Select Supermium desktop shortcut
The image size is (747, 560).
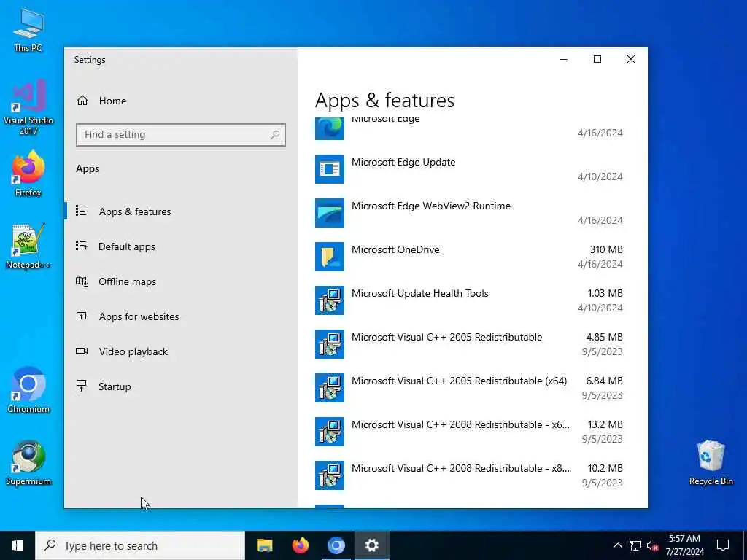coord(28,463)
